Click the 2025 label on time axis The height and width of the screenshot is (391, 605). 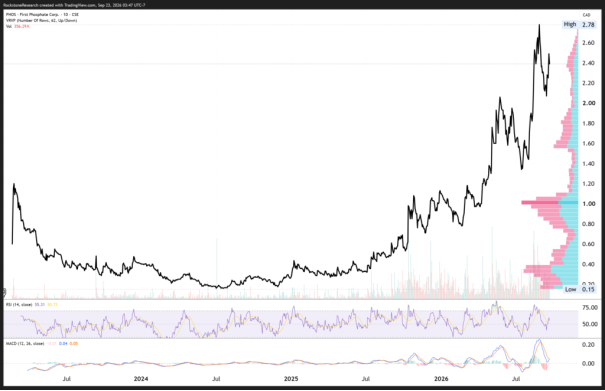click(291, 379)
